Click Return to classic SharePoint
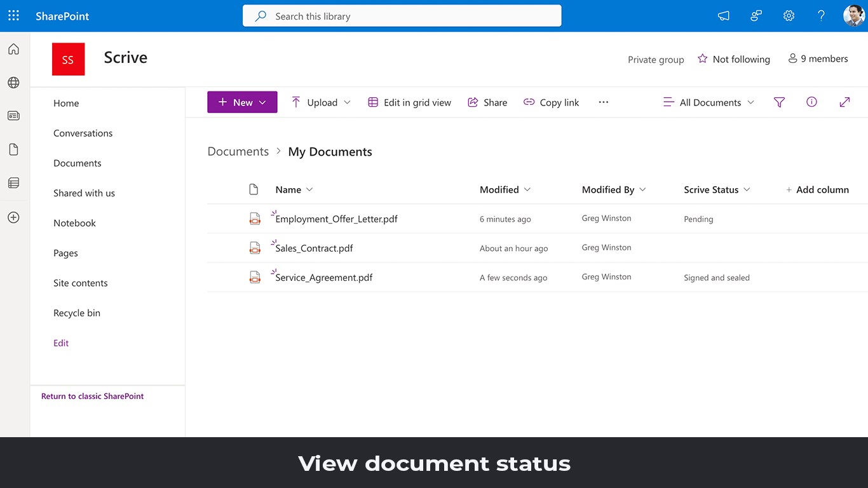The width and height of the screenshot is (868, 488). pyautogui.click(x=92, y=396)
